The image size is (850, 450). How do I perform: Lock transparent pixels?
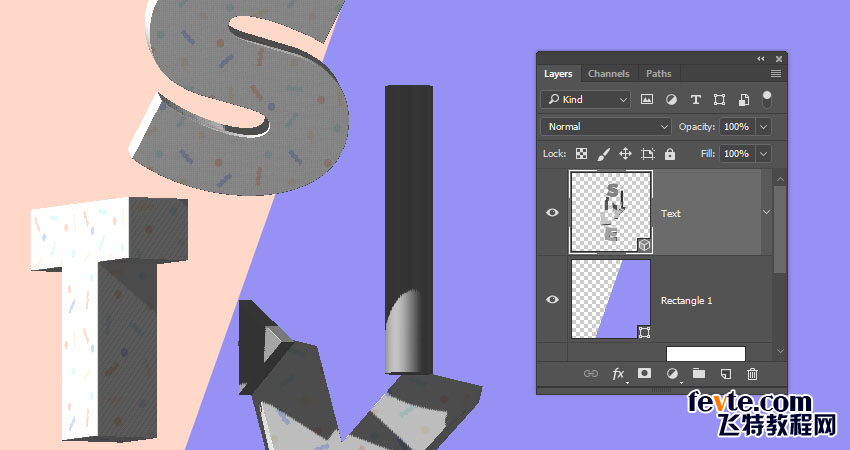click(x=581, y=154)
